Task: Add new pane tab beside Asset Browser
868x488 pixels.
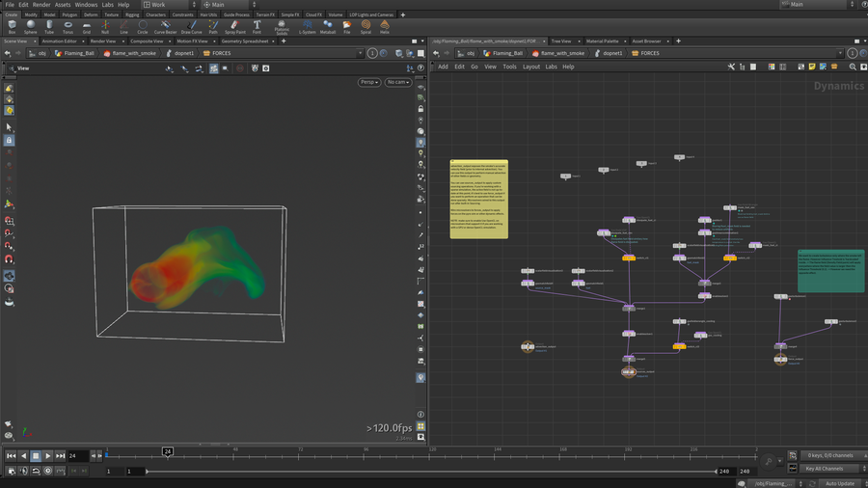Action: point(678,41)
